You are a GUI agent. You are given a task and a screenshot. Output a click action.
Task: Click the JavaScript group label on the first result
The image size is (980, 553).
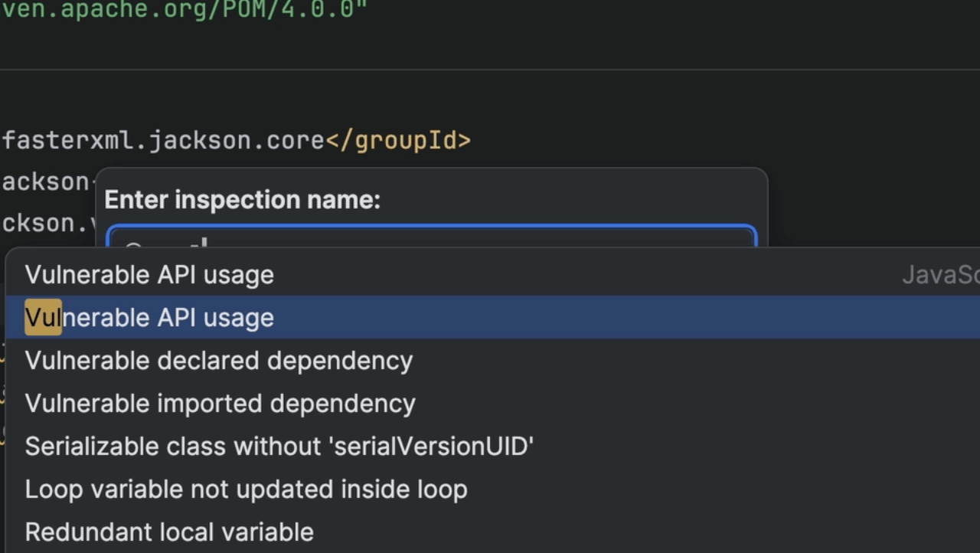(x=940, y=275)
